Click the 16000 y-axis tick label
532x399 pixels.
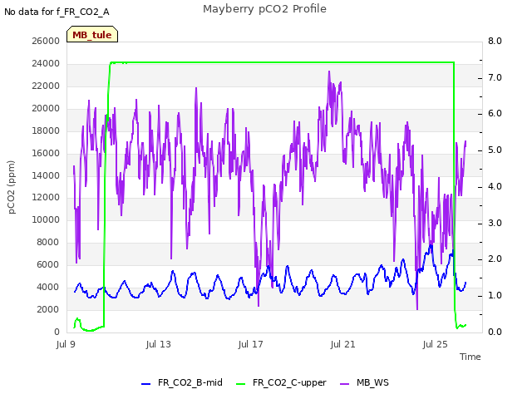pyautogui.click(x=46, y=153)
